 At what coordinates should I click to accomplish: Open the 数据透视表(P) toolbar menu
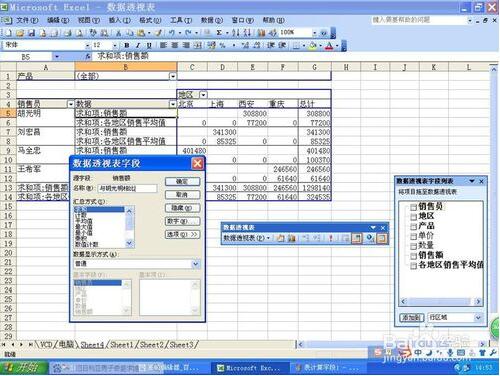[x=247, y=238]
